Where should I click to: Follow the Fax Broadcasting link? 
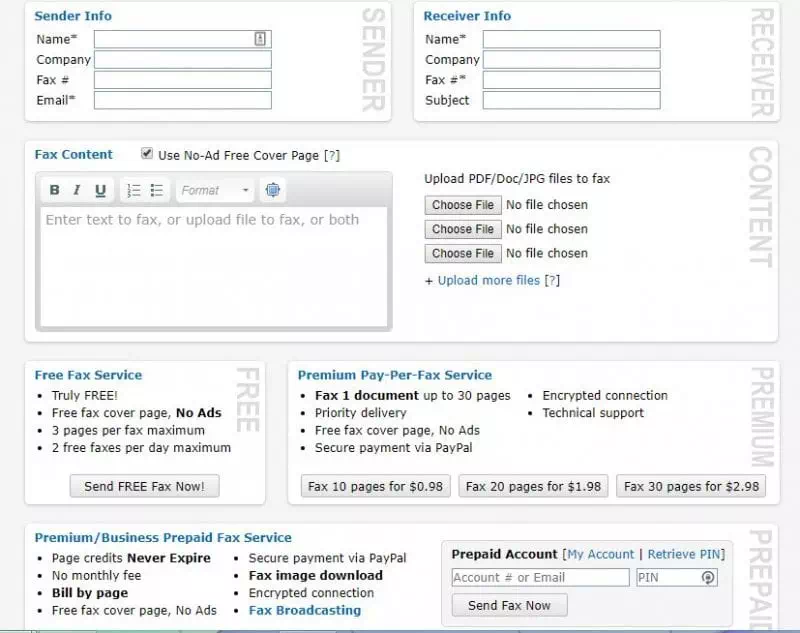[304, 610]
